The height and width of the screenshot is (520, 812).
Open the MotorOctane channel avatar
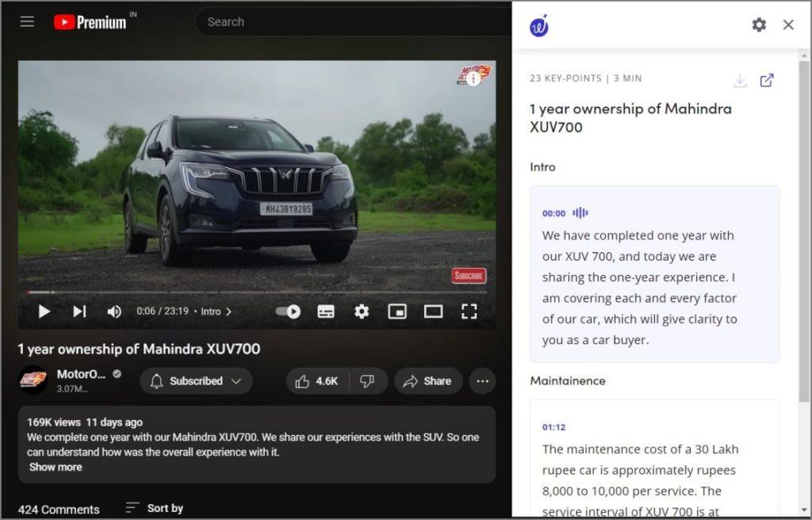33,380
